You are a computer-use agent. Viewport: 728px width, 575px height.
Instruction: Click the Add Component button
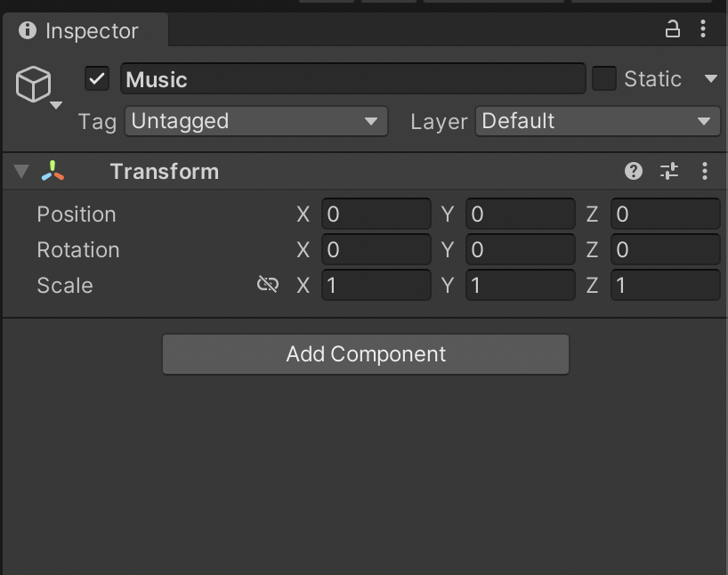pos(365,354)
